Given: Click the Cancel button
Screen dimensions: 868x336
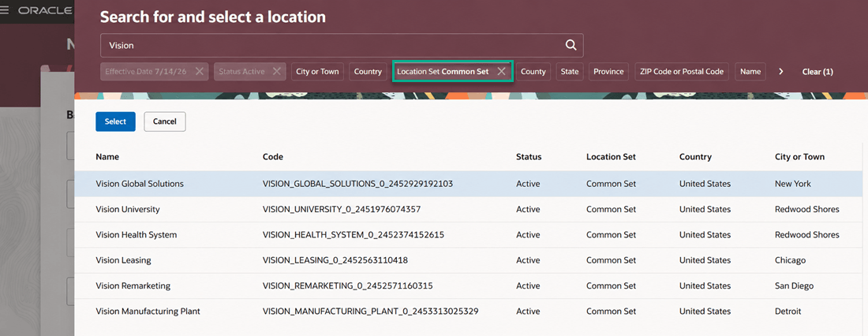Looking at the screenshot, I should [164, 121].
